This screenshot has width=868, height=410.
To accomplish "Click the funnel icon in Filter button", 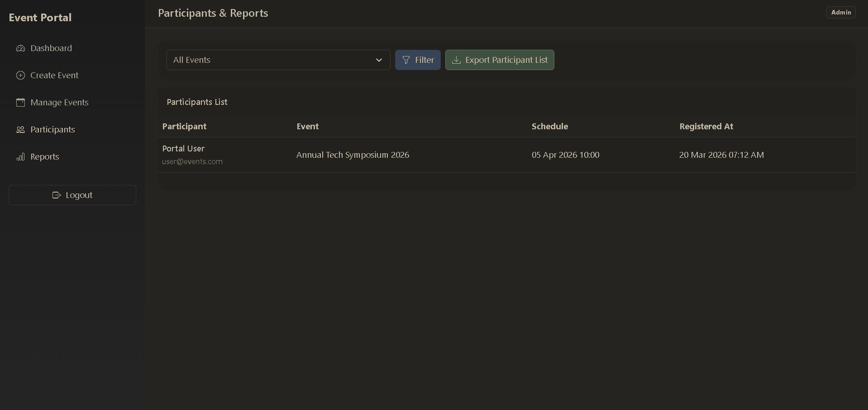I will tap(406, 60).
